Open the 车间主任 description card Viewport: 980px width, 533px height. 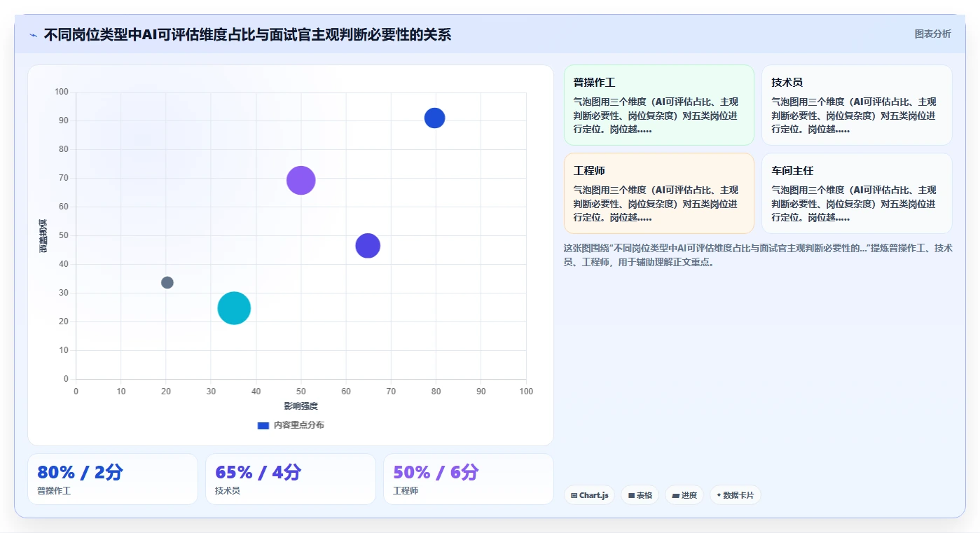[x=857, y=193]
